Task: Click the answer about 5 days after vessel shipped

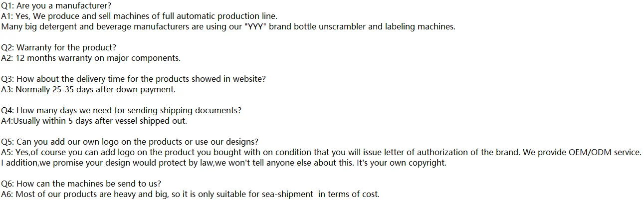Action: click(x=94, y=121)
